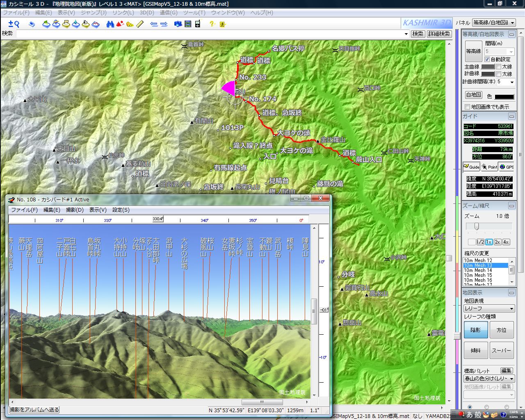Click the GPS handheld device icon
Viewport: 525px width, 420px height.
click(x=198, y=24)
